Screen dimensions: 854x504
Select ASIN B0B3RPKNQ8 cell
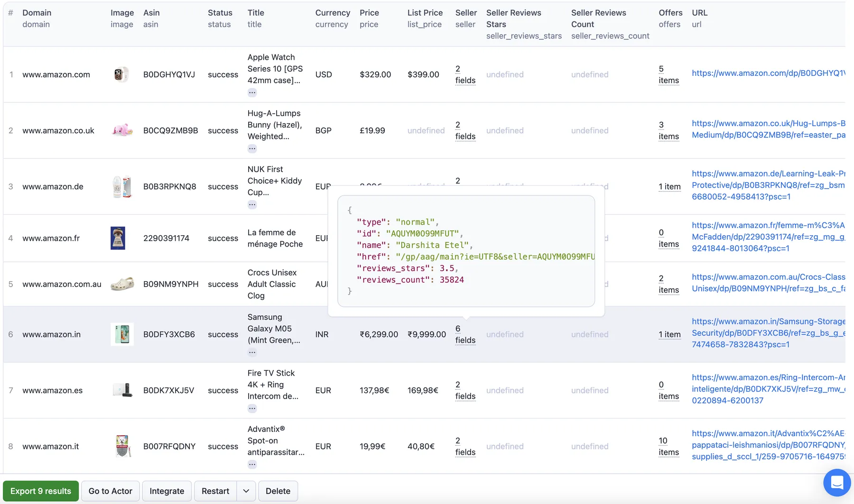pyautogui.click(x=169, y=186)
